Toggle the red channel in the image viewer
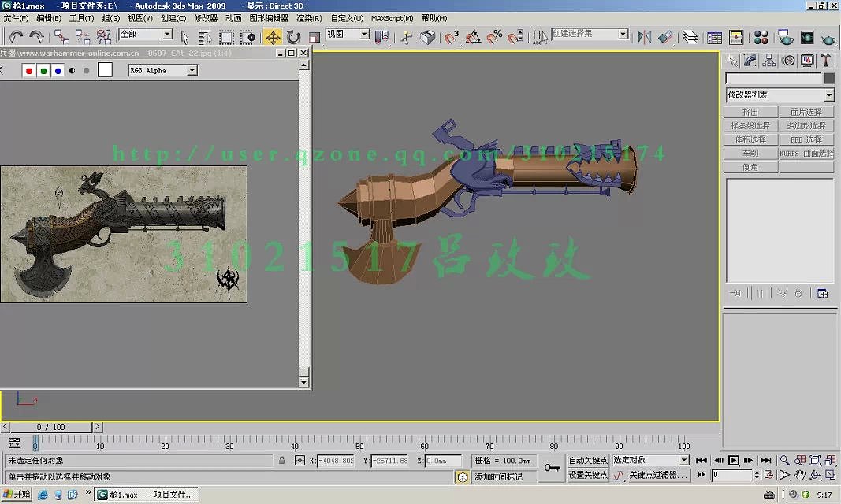Viewport: 841px width, 504px height. click(x=28, y=70)
